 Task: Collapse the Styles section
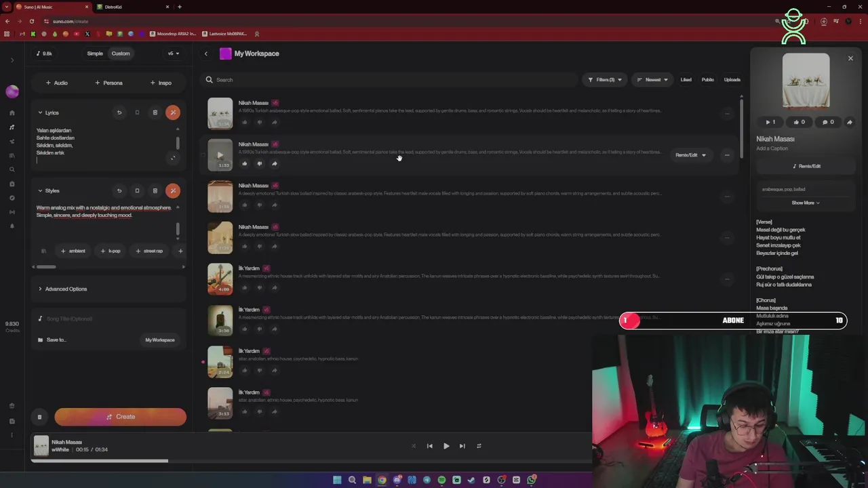40,190
